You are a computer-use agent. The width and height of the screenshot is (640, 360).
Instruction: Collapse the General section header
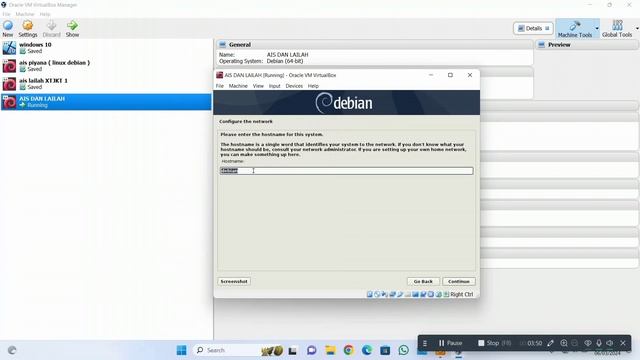pos(374,44)
